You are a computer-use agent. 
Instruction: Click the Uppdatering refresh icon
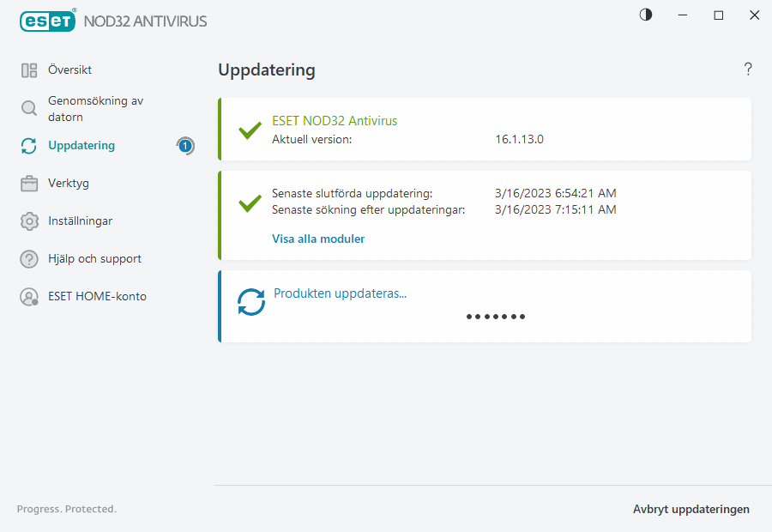click(29, 146)
